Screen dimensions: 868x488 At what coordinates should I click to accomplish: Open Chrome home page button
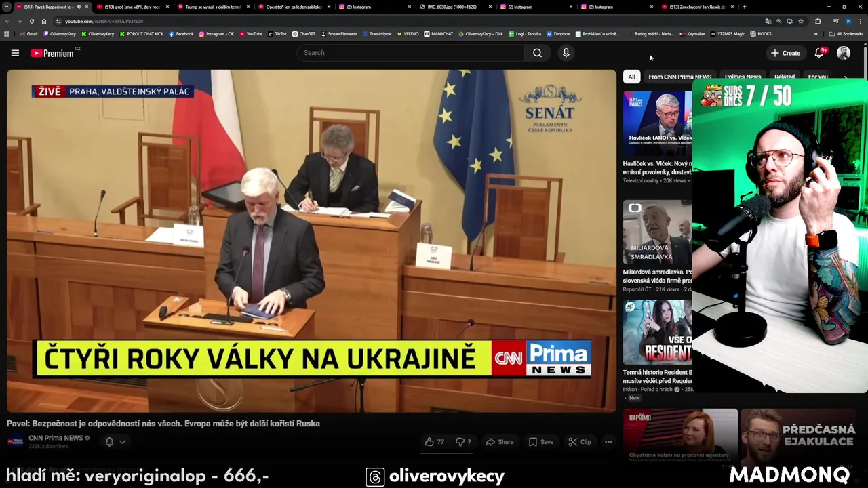[44, 21]
